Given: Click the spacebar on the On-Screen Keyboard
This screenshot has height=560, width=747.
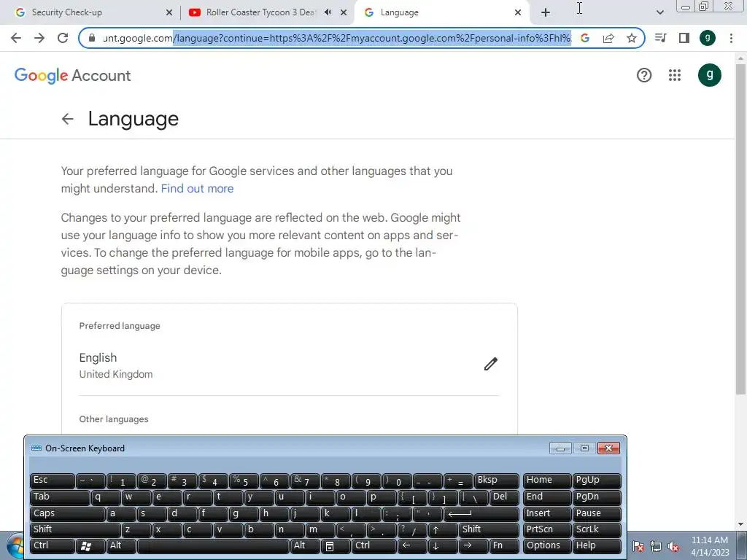Looking at the screenshot, I should [x=214, y=545].
